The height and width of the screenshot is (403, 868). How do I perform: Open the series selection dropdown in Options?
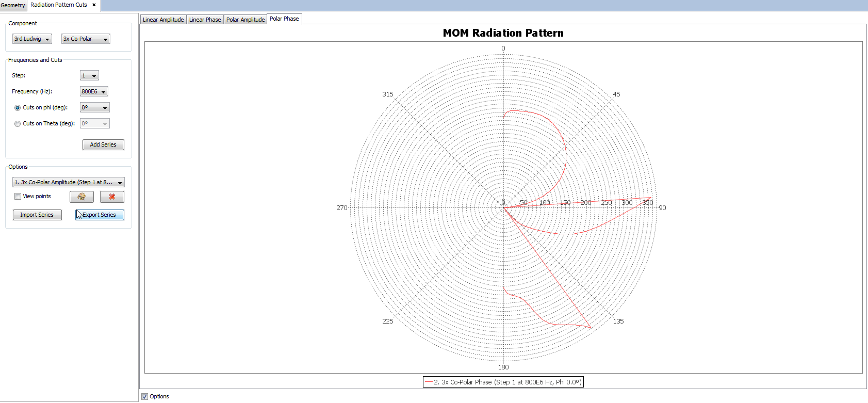coord(68,183)
